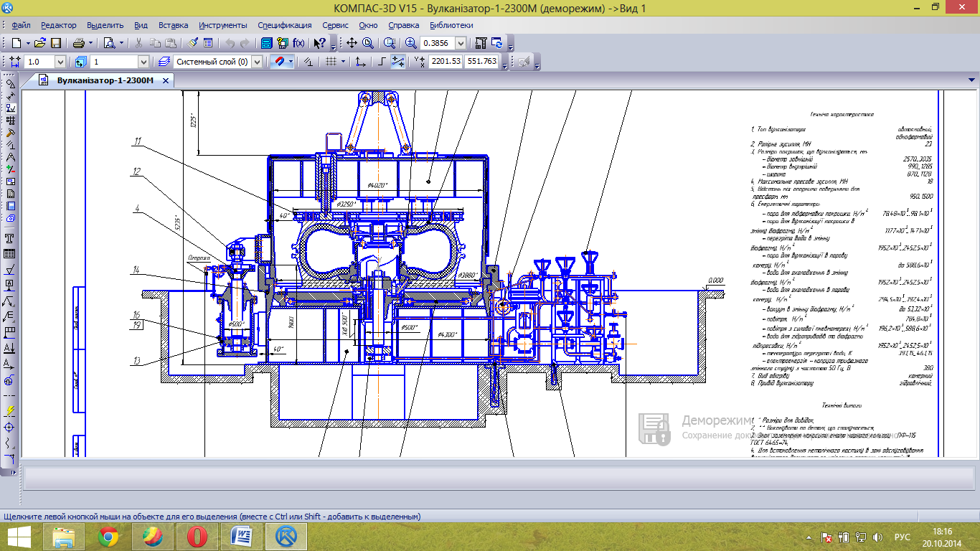
Task: Open Windows Start button
Action: pyautogui.click(x=19, y=537)
